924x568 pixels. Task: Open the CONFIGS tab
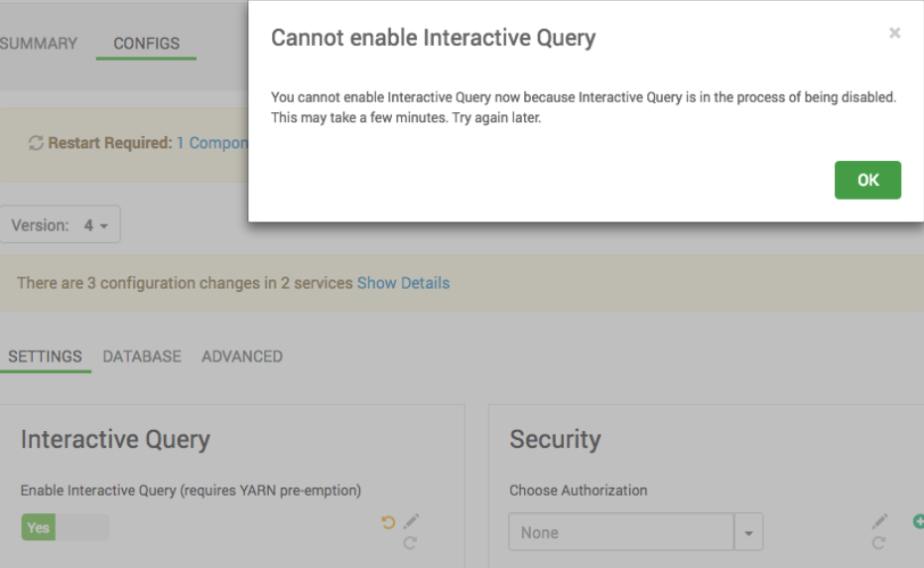pyautogui.click(x=146, y=44)
